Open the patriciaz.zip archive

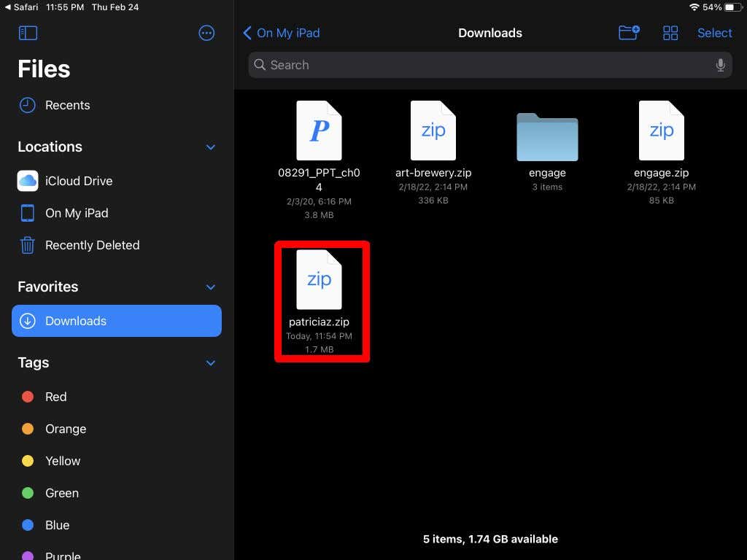pos(320,280)
